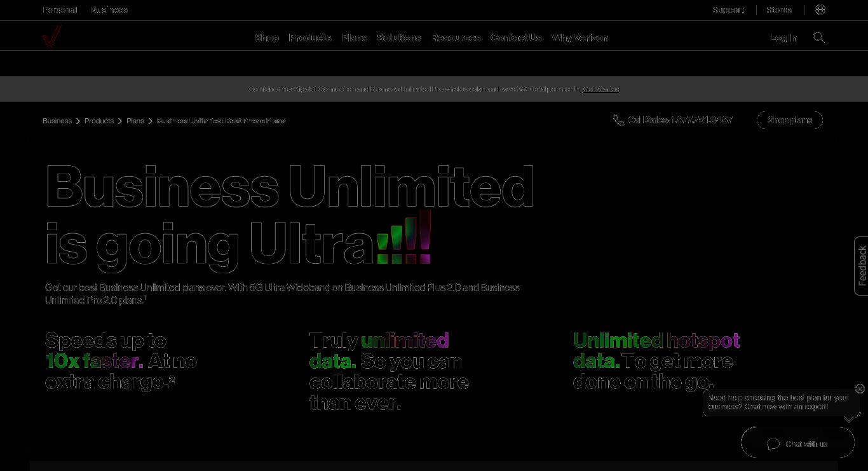This screenshot has width=868, height=471.
Task: Click the chat bubble icon
Action: tap(773, 444)
